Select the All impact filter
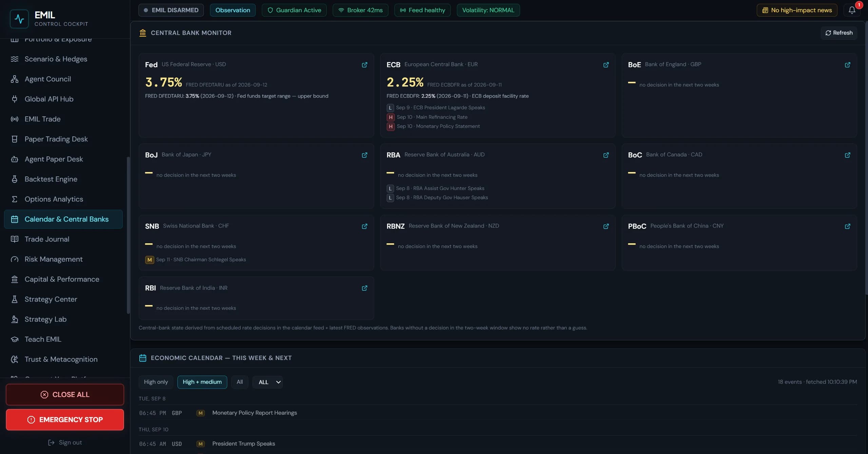 (x=239, y=382)
